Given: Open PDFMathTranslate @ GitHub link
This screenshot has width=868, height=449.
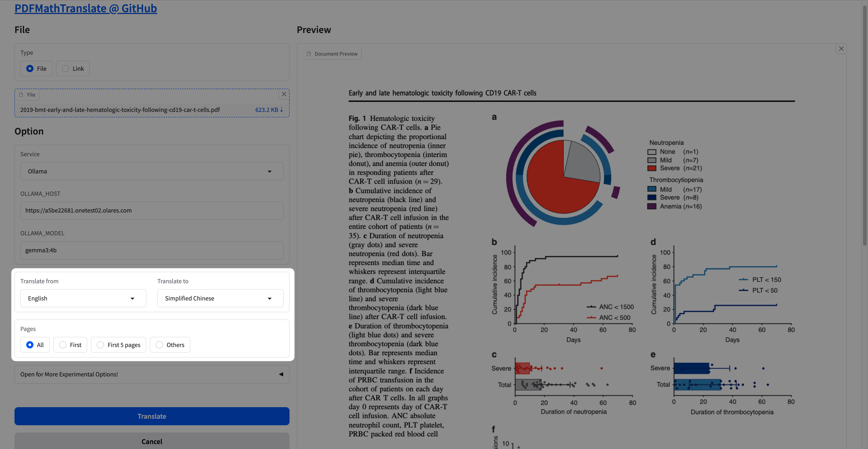Looking at the screenshot, I should (x=86, y=8).
